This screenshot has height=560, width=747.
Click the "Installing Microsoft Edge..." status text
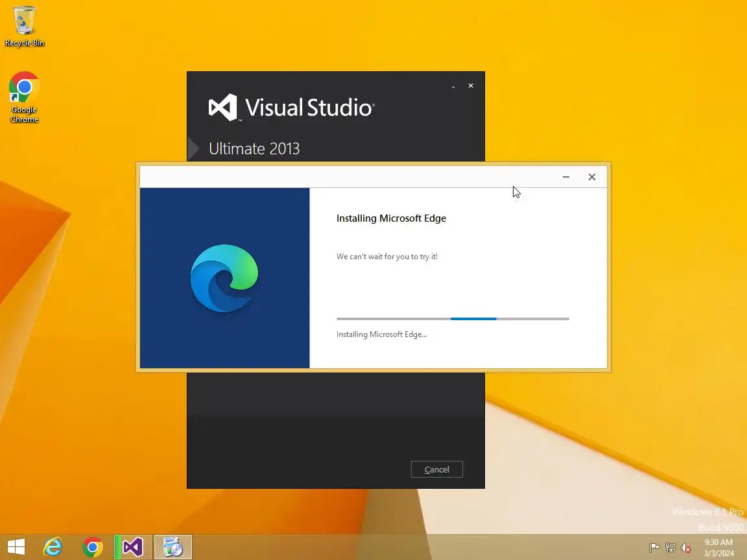click(381, 334)
